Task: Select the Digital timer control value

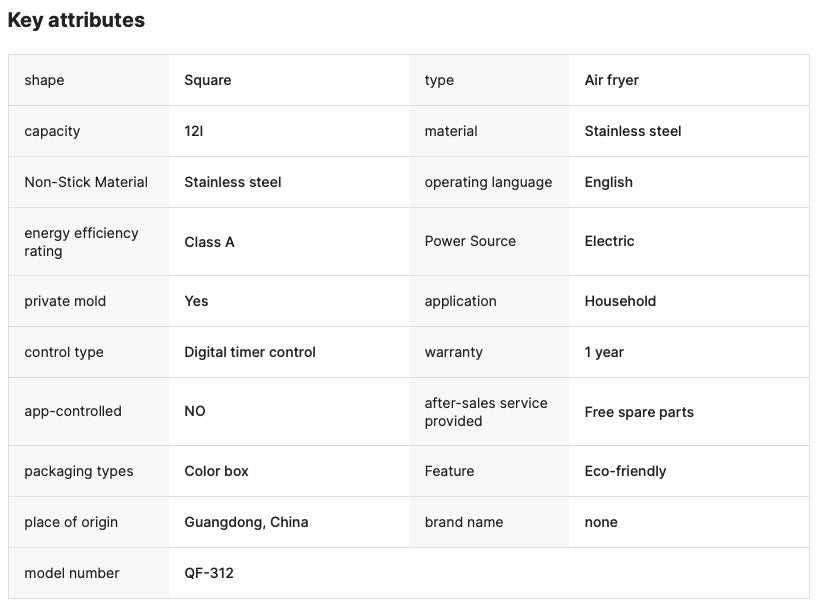Action: pyautogui.click(x=250, y=352)
